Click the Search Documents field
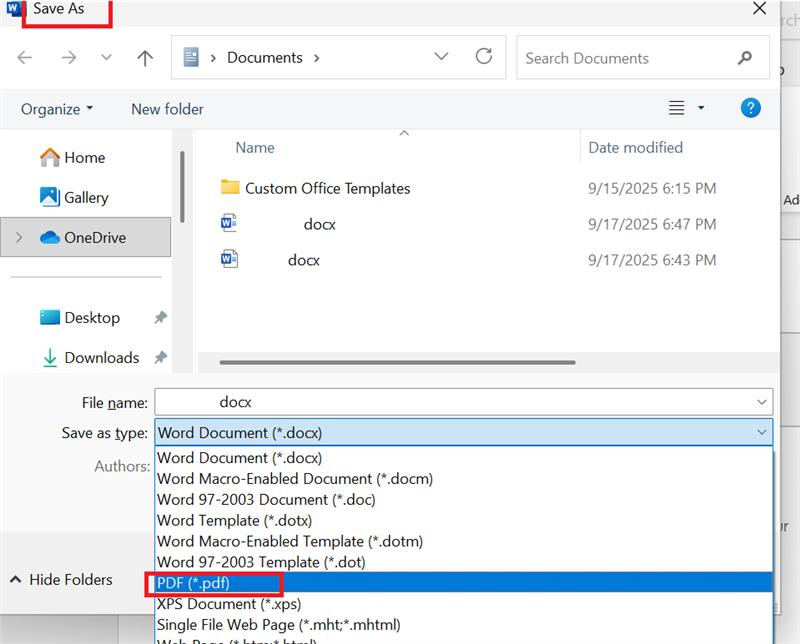Viewport: 800px width, 644px height. pyautogui.click(x=642, y=58)
